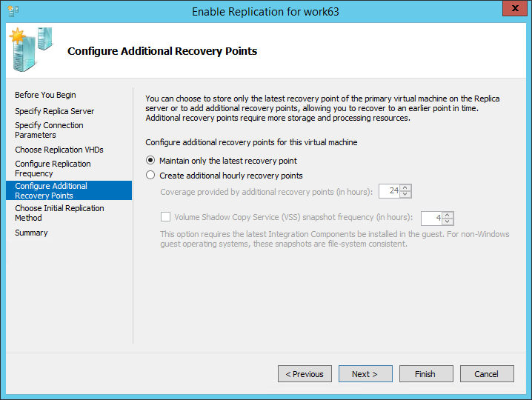Click the wizard server icon in header
Image resolution: width=532 pixels, height=400 pixels.
click(x=30, y=50)
